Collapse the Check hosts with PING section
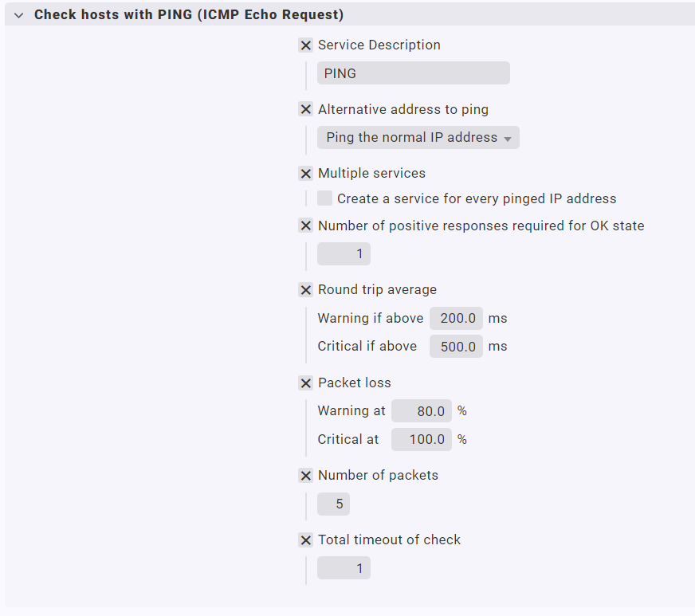Screen dimensions: 695x616 [19, 15]
